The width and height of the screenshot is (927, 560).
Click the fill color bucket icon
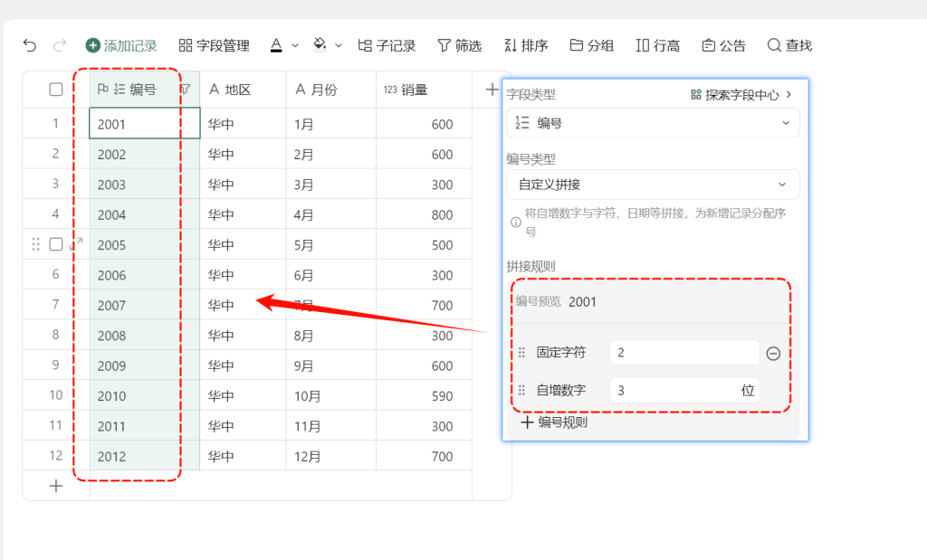coord(320,45)
